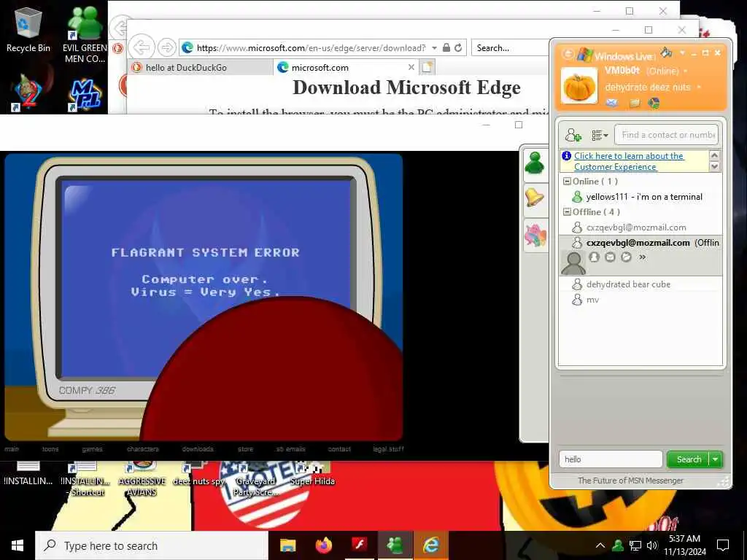747x560 pixels.
Task: Refresh the microsoft.com page in Internet Explorer
Action: point(458,47)
